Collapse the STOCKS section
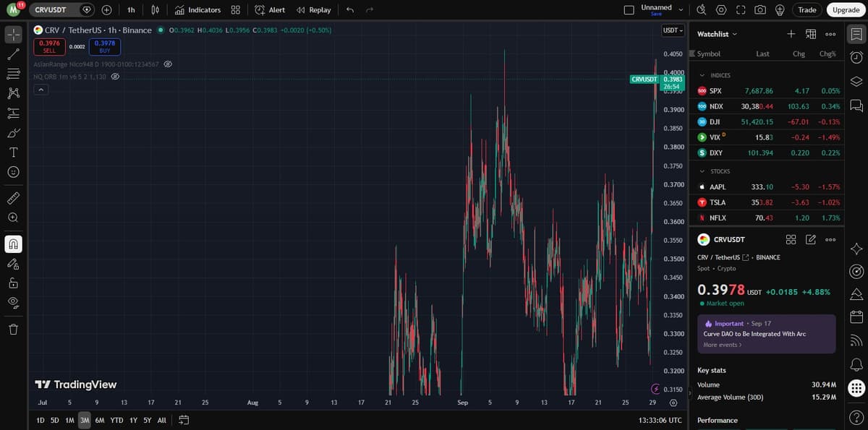The width and height of the screenshot is (868, 430). tap(702, 171)
